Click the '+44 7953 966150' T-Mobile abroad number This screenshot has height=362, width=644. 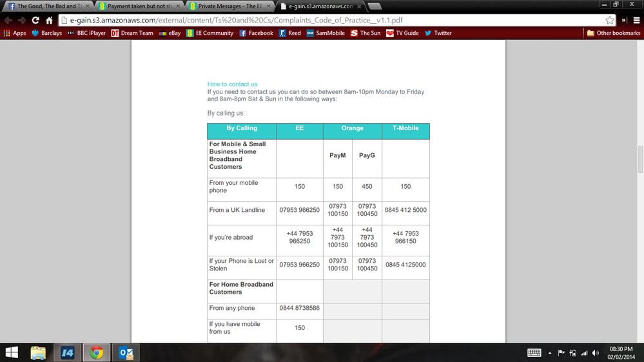[x=405, y=237]
